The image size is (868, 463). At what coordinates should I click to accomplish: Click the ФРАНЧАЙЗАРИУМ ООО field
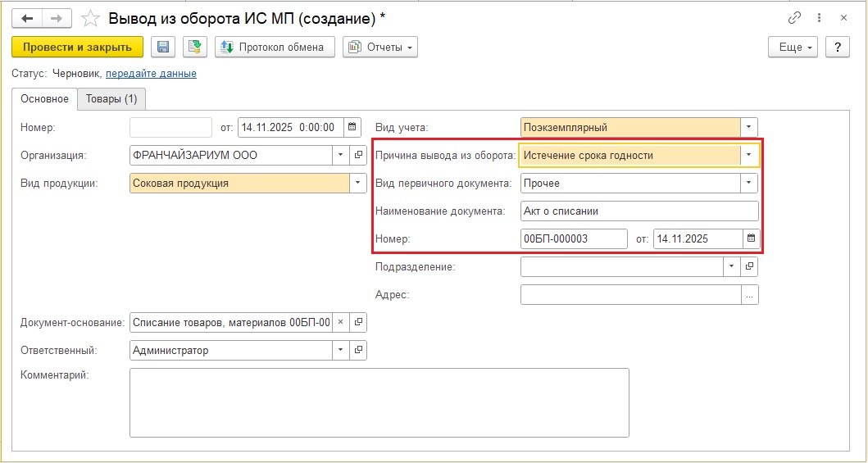[x=231, y=156]
